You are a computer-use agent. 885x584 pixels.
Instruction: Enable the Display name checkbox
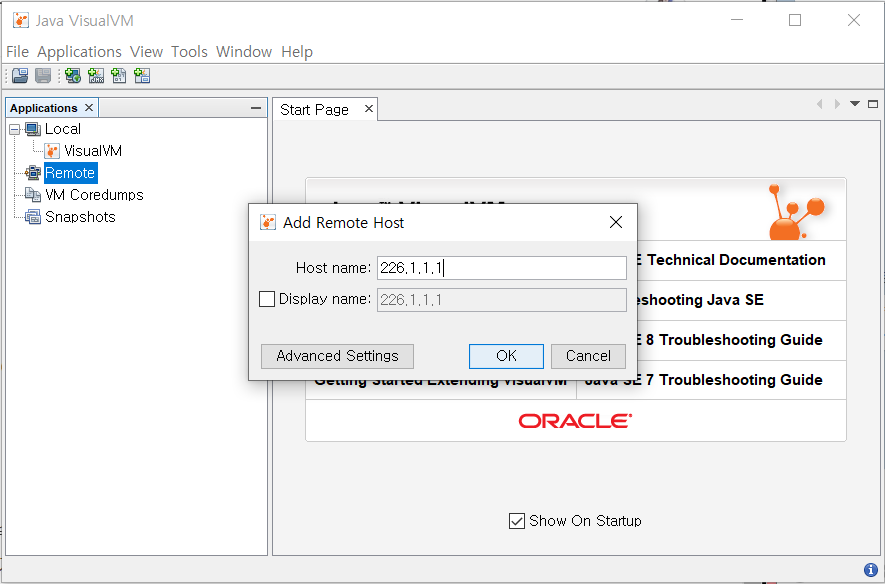click(x=267, y=298)
